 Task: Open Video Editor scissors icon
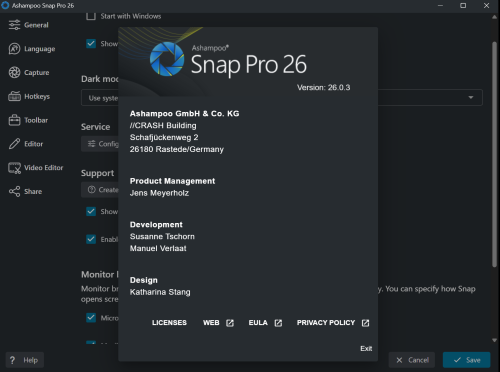pyautogui.click(x=14, y=168)
